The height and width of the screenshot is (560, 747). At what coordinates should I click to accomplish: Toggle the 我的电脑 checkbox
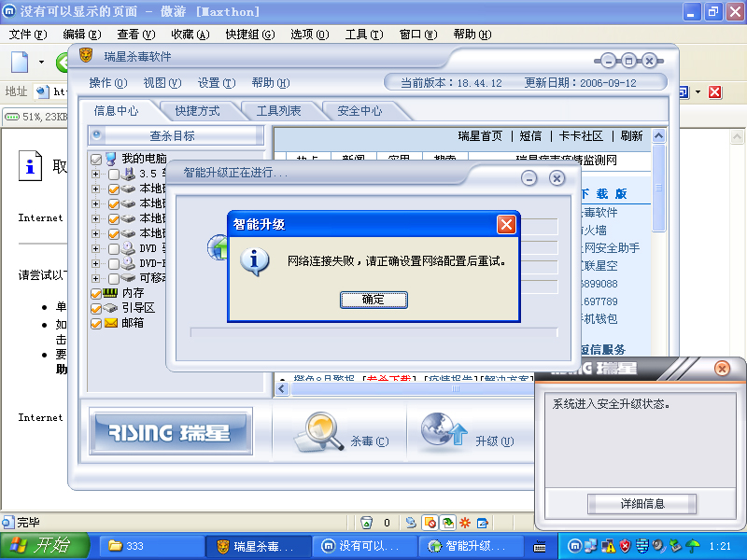pos(96,159)
